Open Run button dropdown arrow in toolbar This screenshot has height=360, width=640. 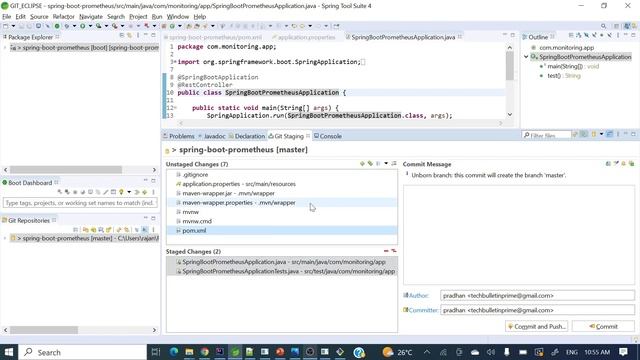tap(90, 26)
